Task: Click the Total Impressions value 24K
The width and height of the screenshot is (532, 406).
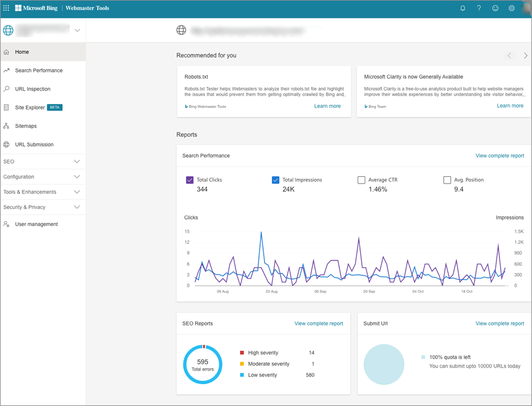Action: [288, 189]
